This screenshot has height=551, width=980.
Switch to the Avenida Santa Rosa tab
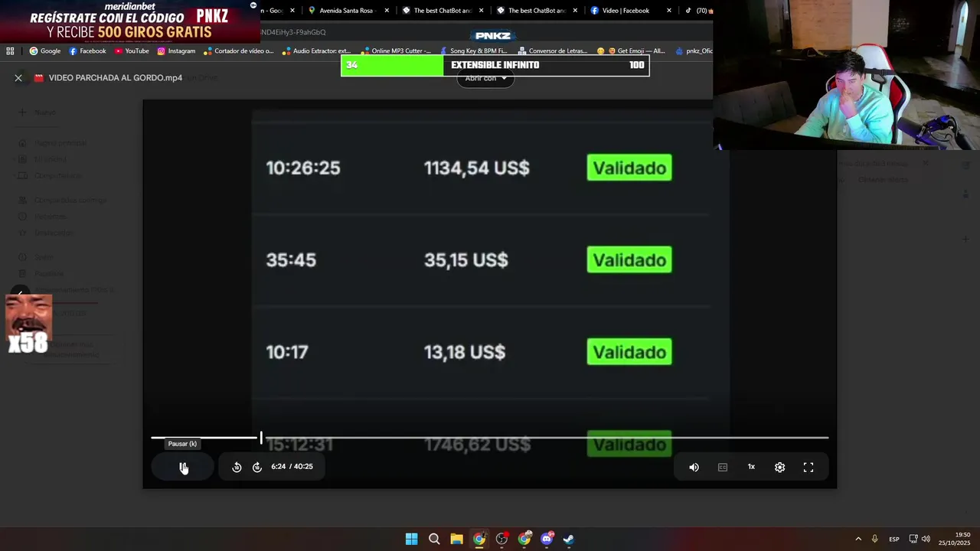tap(345, 11)
